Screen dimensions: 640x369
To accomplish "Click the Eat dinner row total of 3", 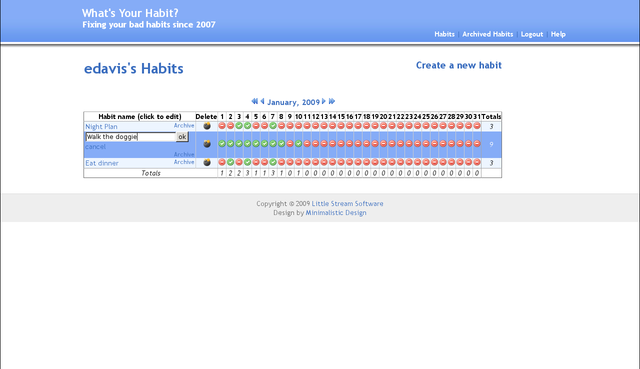I will coord(491,163).
